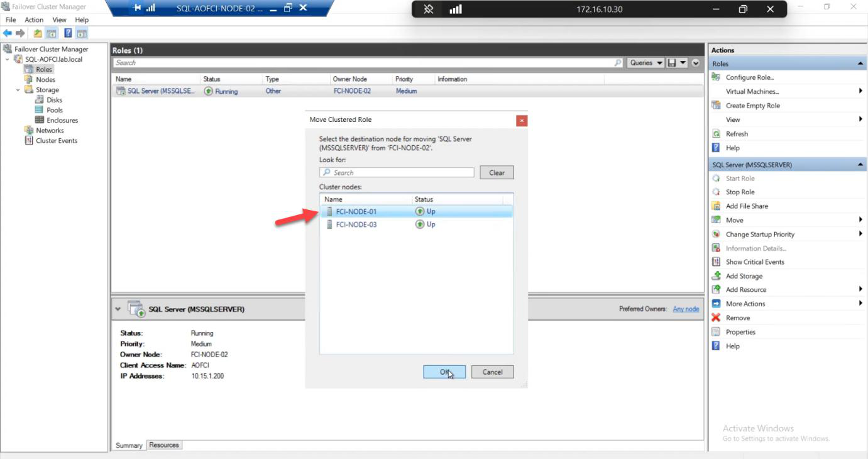
Task: Click Start Role action
Action: tap(740, 179)
